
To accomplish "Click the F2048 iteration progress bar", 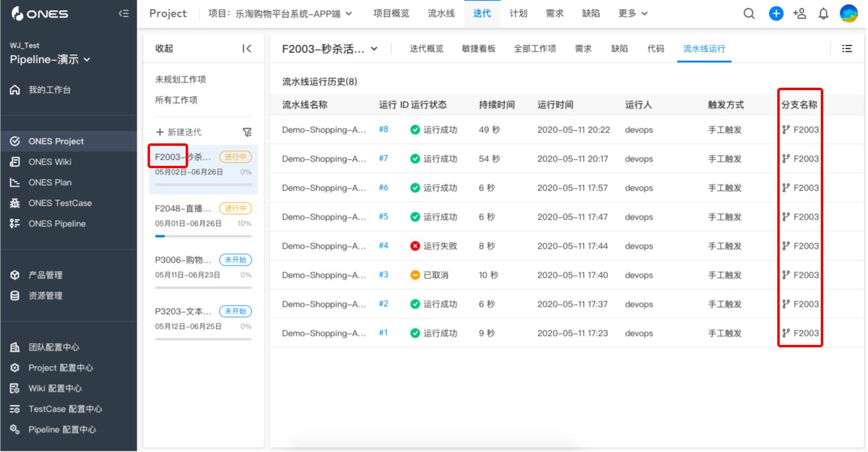I will [x=203, y=236].
